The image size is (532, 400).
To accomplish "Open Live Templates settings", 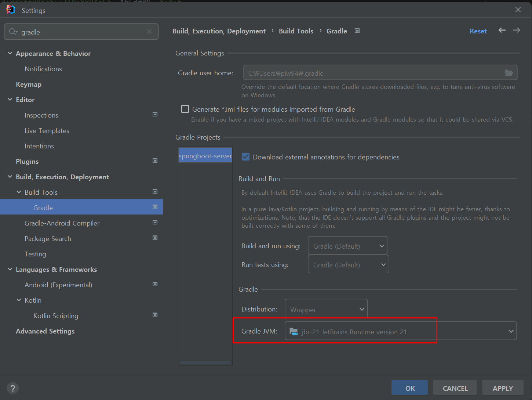I will click(47, 131).
